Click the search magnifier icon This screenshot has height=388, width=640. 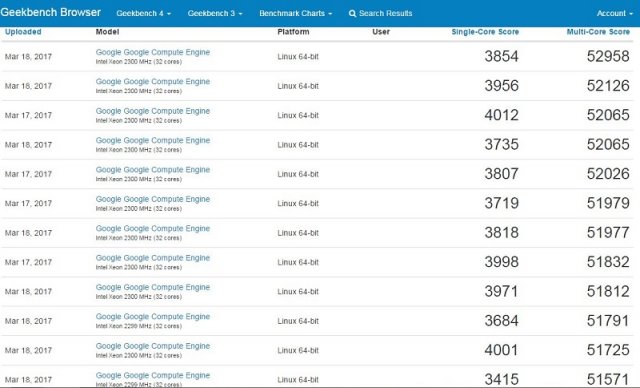tap(352, 13)
